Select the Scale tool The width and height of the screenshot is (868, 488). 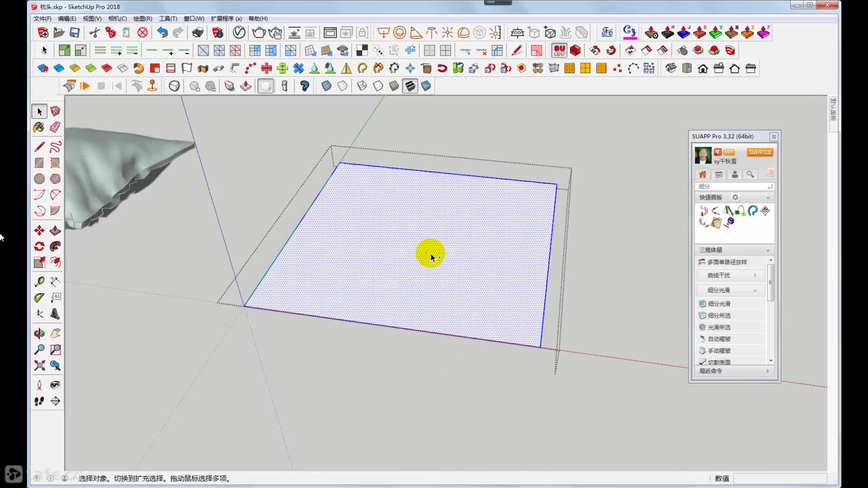[39, 263]
